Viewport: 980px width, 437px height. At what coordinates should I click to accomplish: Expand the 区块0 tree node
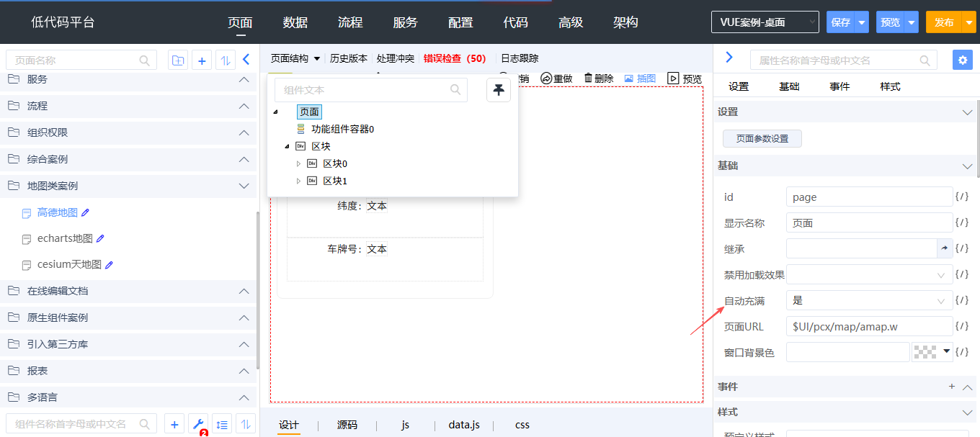point(299,163)
